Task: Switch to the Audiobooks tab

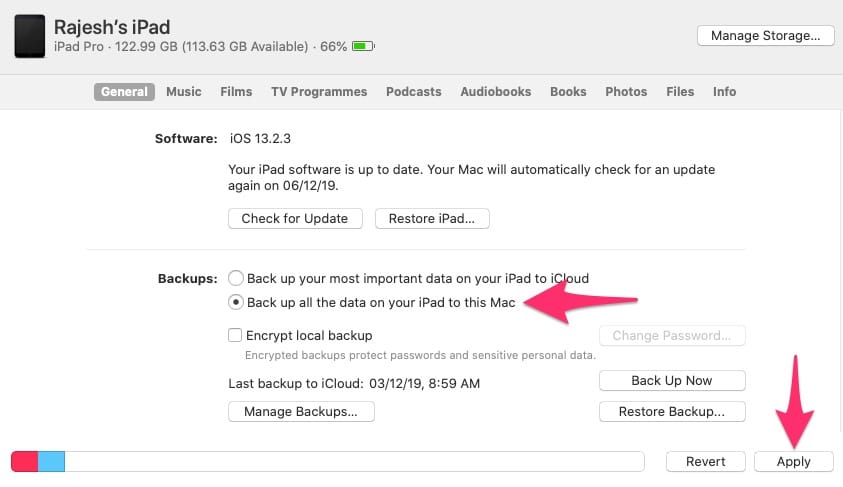Action: click(x=495, y=91)
